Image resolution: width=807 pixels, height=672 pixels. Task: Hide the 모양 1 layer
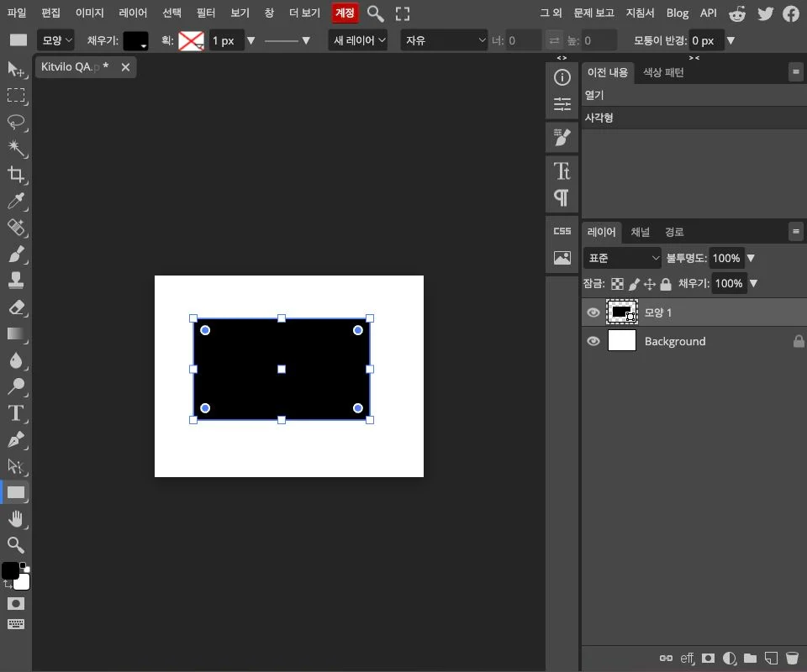point(593,312)
